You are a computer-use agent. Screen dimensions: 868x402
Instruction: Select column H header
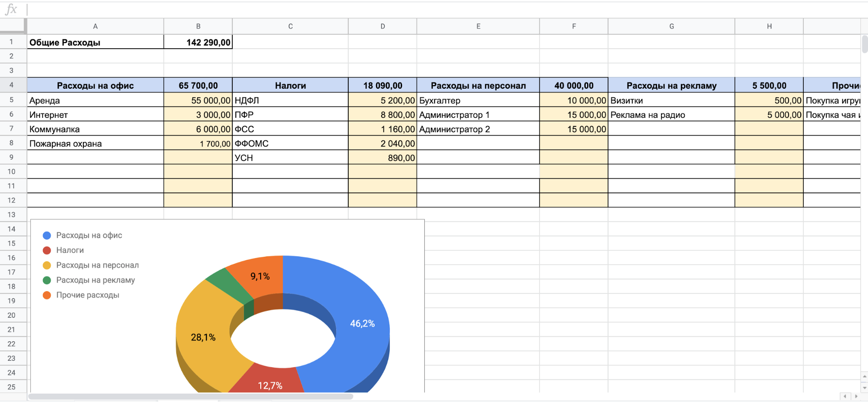[769, 27]
